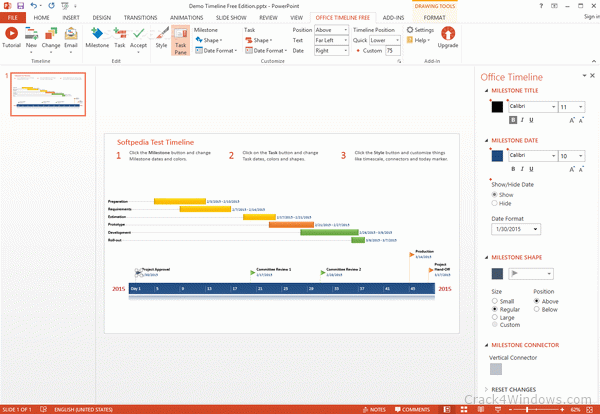Viewport: 600px width, 414px height.
Task: Click the Save icon in title bar
Action: click(20, 6)
